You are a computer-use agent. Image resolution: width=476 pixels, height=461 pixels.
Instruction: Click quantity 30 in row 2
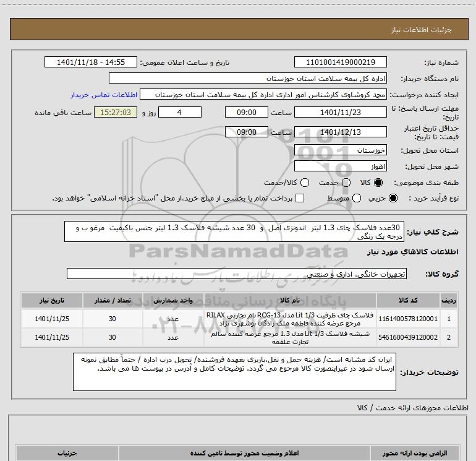tap(113, 337)
